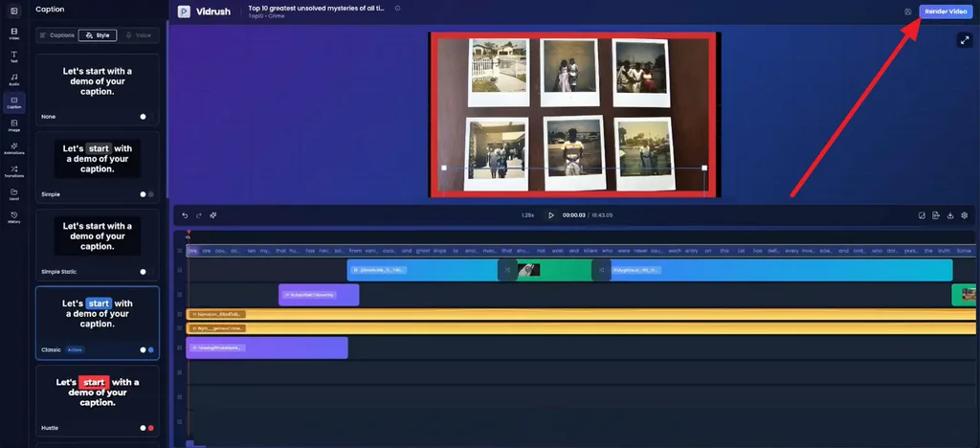
Task: Switch to the Voice tab
Action: tap(138, 35)
